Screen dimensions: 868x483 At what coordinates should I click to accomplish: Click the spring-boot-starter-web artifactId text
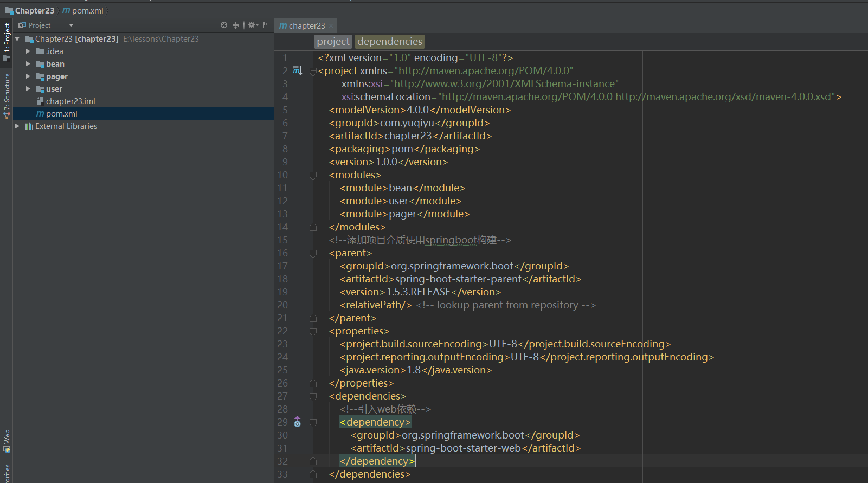(x=463, y=448)
